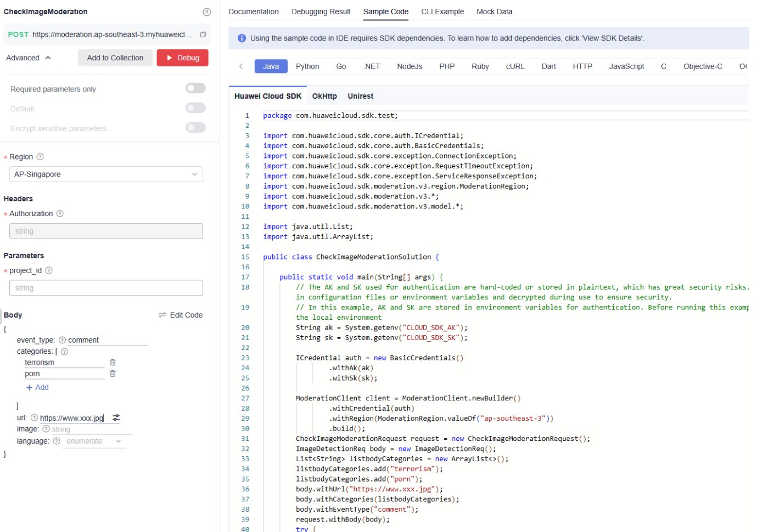757x532 pixels.
Task: Click the Edit Code swap icon
Action: point(162,315)
